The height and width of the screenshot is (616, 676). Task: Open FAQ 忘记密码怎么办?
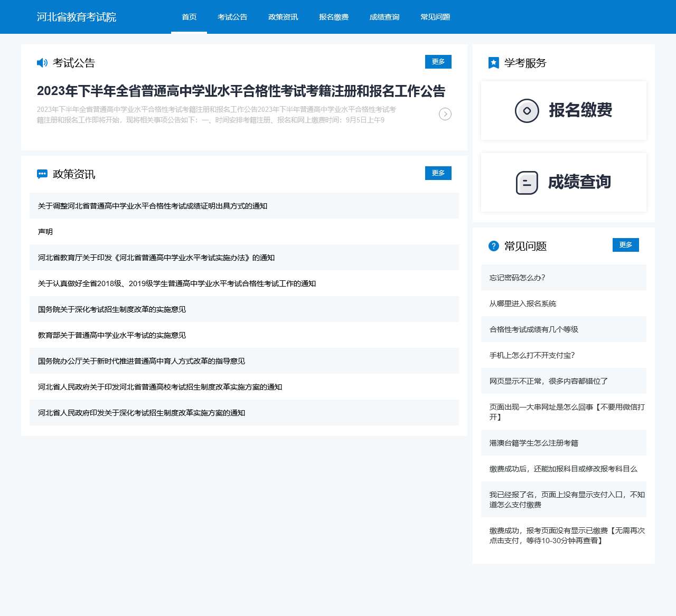click(517, 278)
